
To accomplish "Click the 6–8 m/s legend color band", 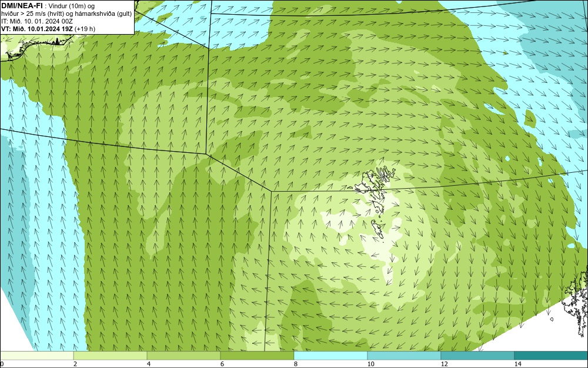I will 258,356.
